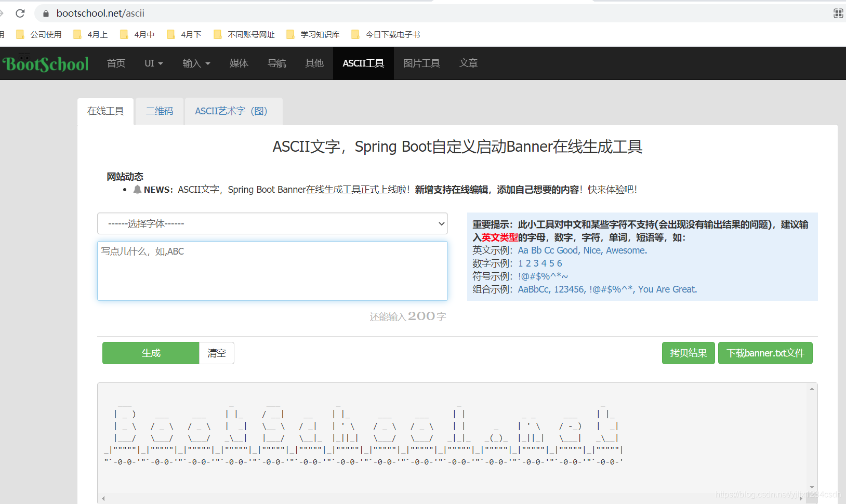Viewport: 846px width, 504px height.
Task: Click the green 生成 button
Action: [x=151, y=353]
